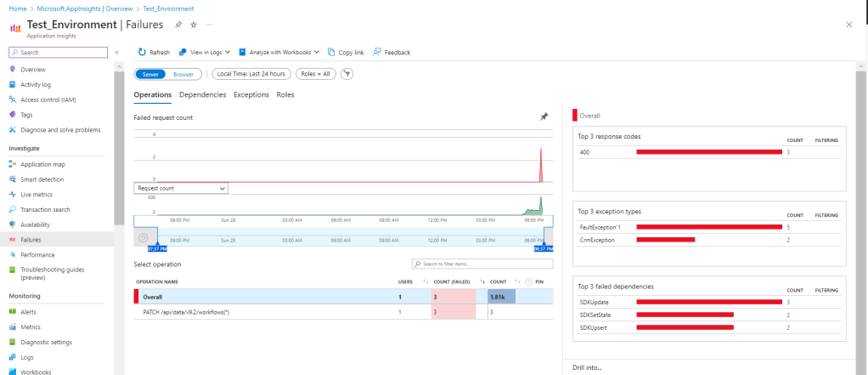Switch to the Exceptions tab

[x=251, y=94]
